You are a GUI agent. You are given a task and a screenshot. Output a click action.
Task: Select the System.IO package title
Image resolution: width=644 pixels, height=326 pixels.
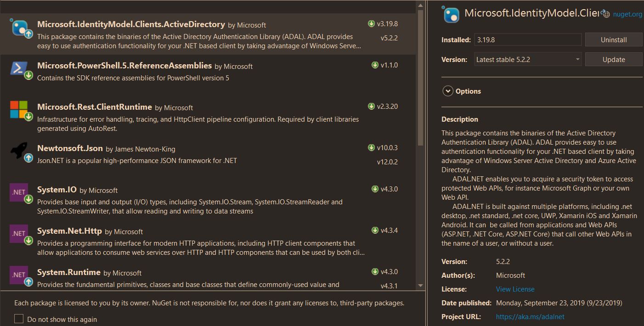[x=57, y=190]
